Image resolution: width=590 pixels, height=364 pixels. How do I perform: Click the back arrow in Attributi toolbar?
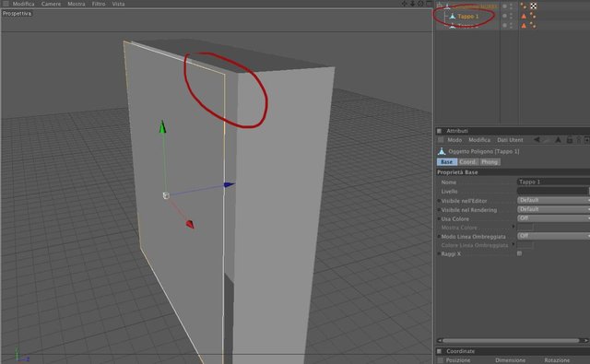pyautogui.click(x=537, y=140)
